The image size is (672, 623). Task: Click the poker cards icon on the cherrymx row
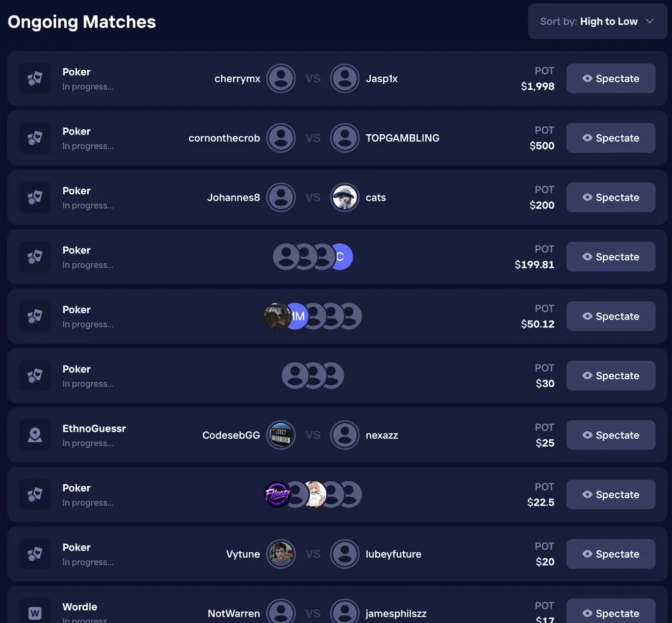[35, 78]
